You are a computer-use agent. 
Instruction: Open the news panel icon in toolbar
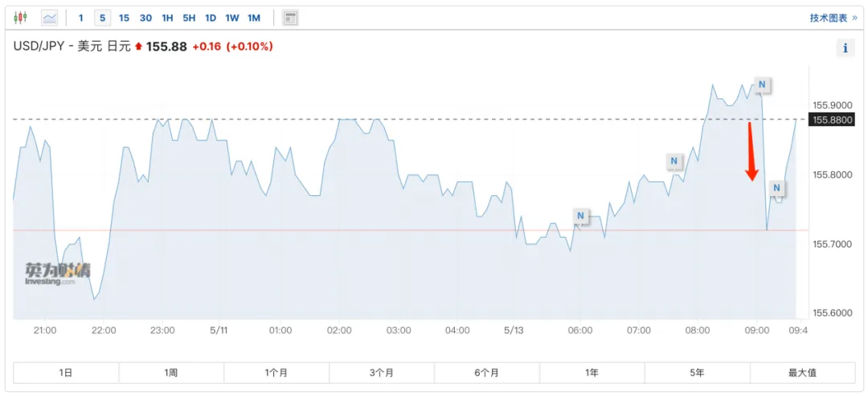click(290, 17)
